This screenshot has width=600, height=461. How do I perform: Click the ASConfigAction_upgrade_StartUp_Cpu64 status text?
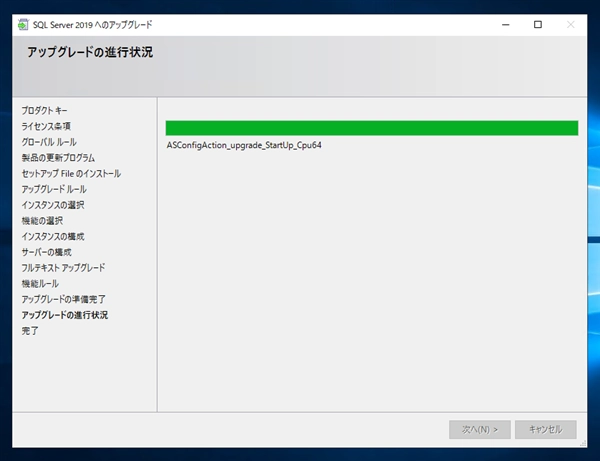(x=244, y=145)
